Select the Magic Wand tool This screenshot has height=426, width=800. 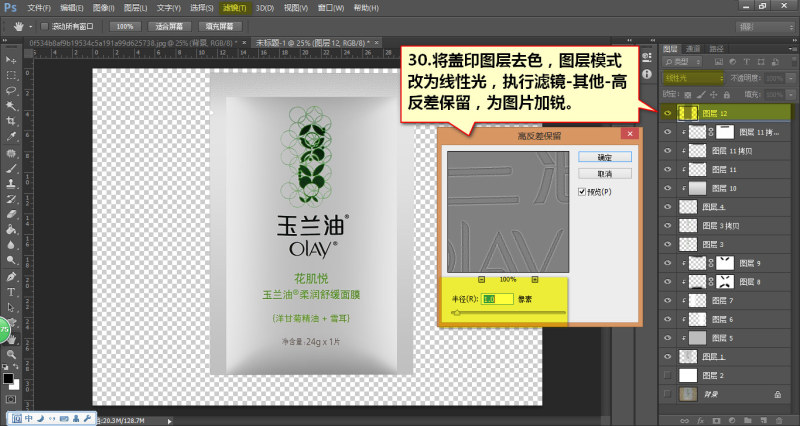coord(11,106)
